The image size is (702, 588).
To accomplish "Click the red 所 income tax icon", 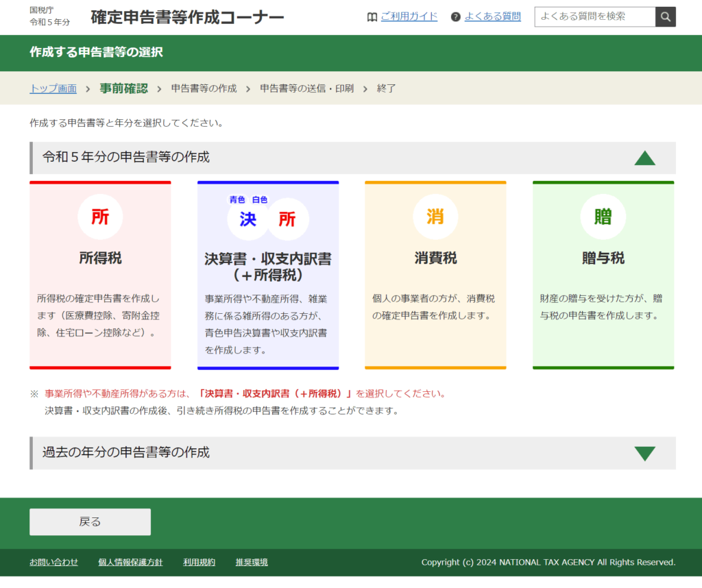I will click(x=100, y=217).
